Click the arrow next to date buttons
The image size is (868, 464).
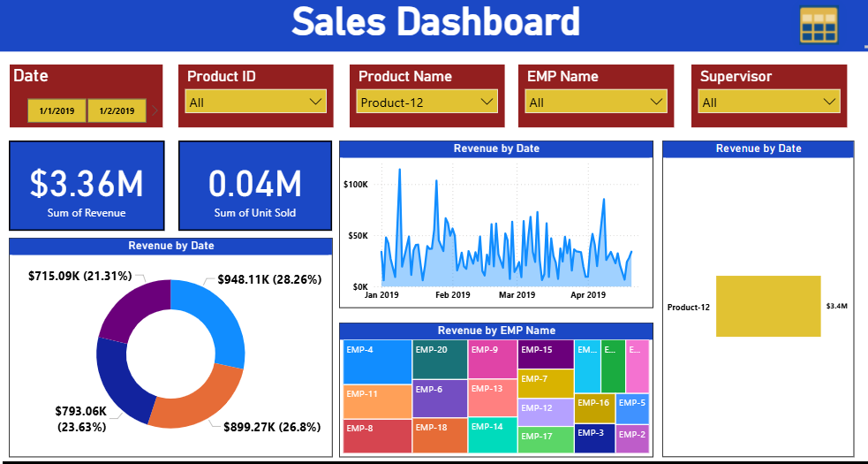click(x=155, y=110)
